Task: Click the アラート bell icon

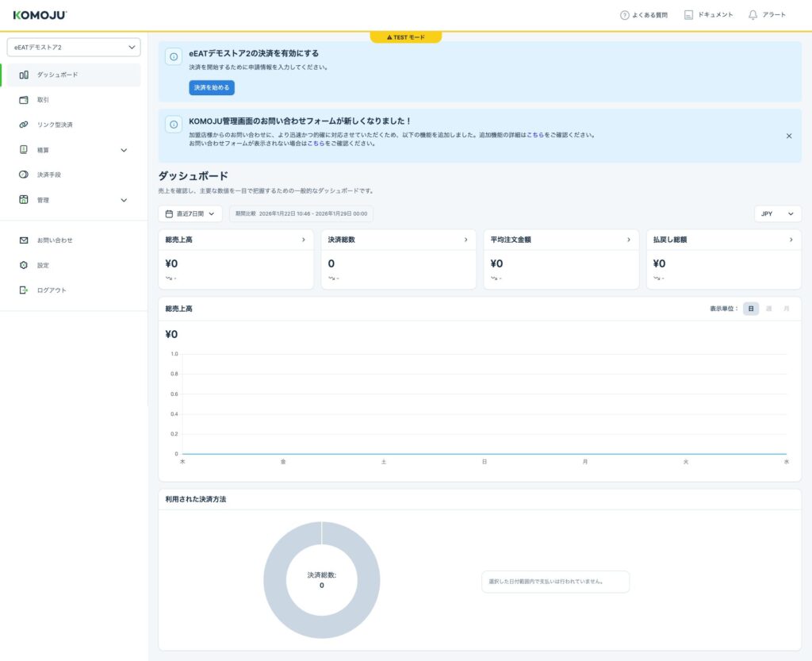Action: pos(753,15)
